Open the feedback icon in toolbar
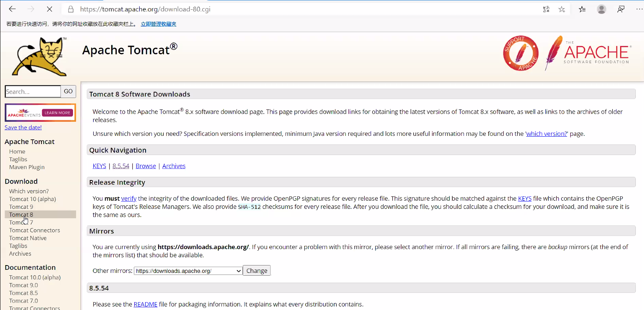 (x=621, y=9)
